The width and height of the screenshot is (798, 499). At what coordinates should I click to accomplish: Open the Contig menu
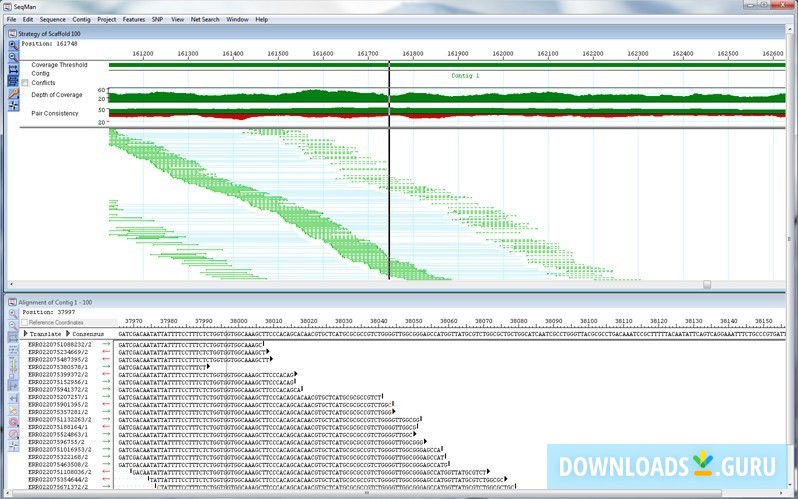[x=81, y=19]
